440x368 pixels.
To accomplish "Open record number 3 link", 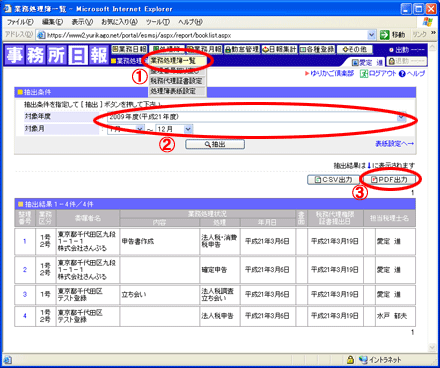I will pos(25,294).
